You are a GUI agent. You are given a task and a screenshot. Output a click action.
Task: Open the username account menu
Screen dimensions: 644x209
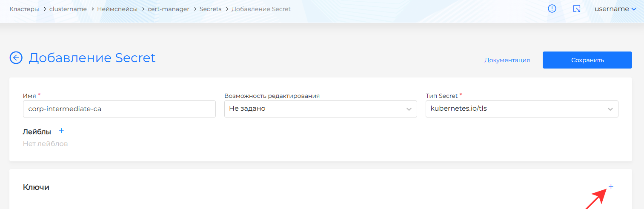615,9
